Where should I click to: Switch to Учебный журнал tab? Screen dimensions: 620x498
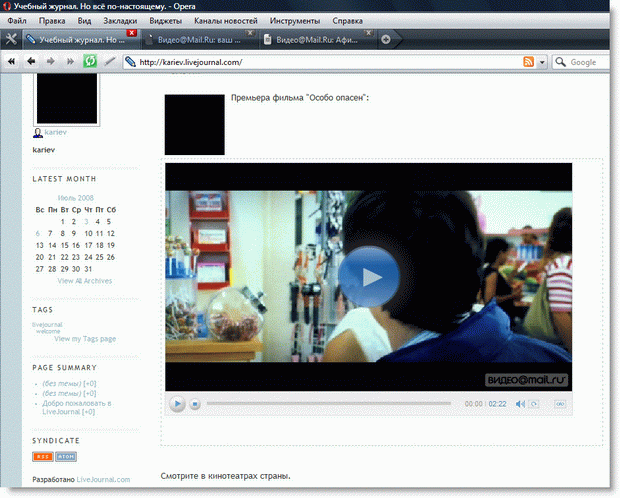click(x=80, y=40)
